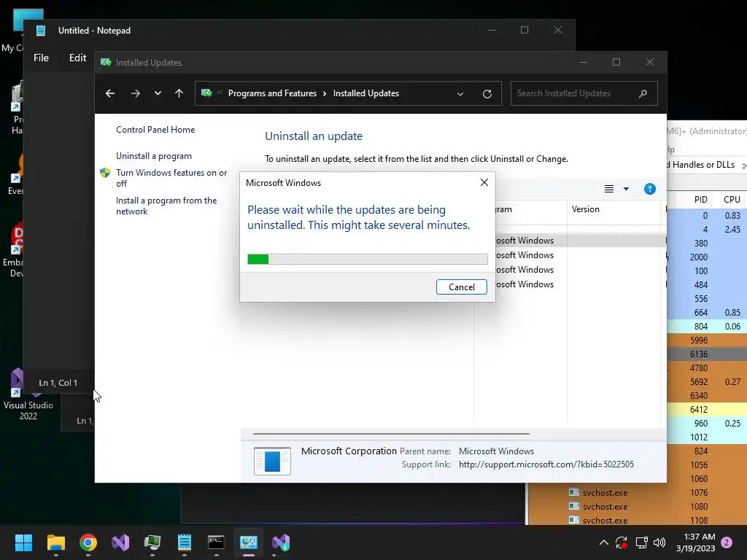Open the notification badge showing 2
The width and height of the screenshot is (747, 560).
(x=727, y=542)
